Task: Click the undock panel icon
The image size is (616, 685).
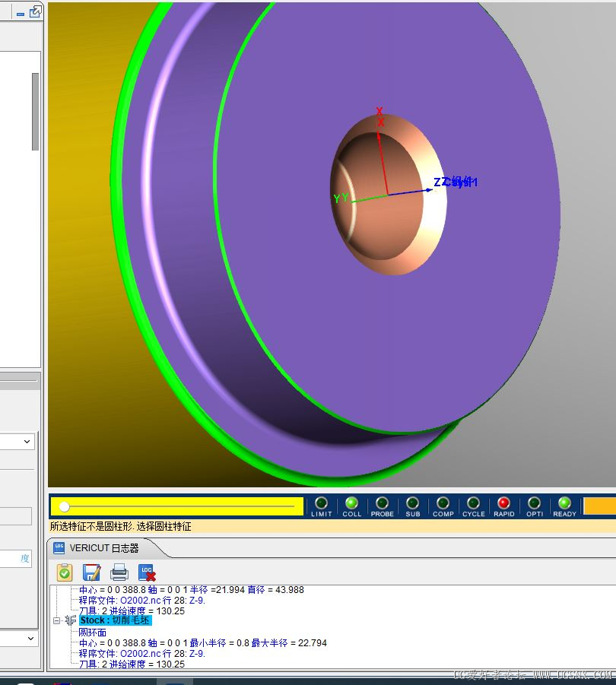Action: [x=35, y=11]
